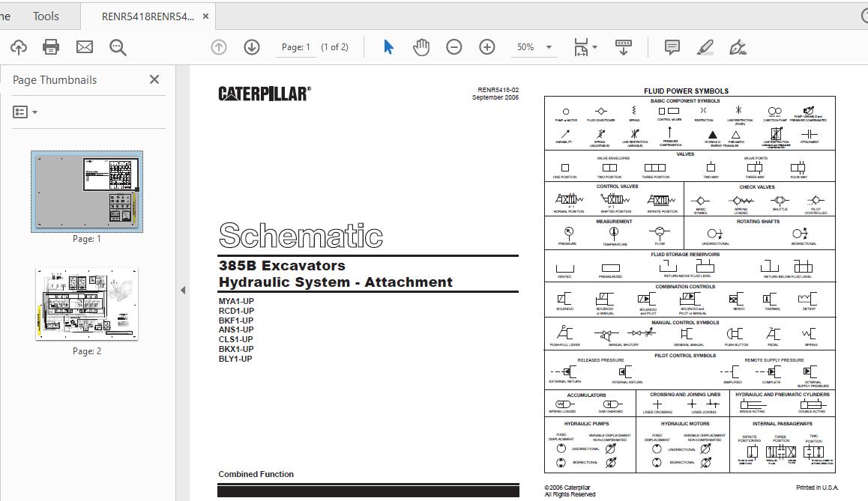Switch to the Tools tab
The image size is (868, 501).
tap(46, 16)
